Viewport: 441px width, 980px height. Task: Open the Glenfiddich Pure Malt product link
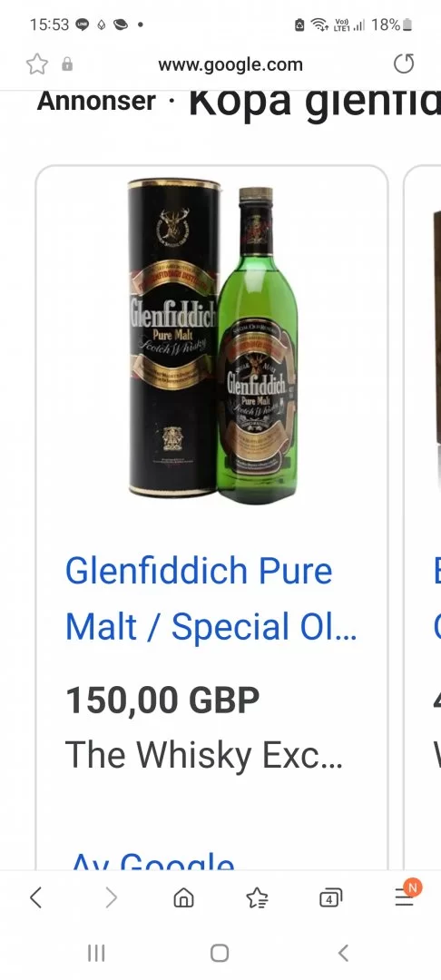211,598
